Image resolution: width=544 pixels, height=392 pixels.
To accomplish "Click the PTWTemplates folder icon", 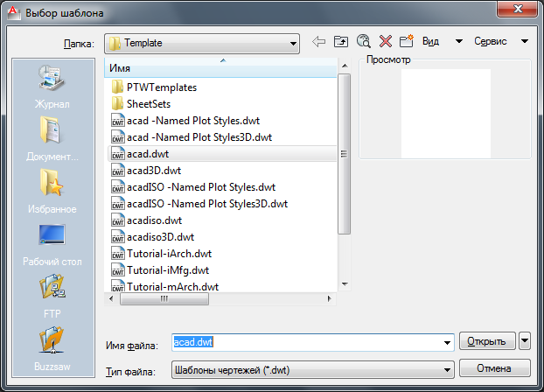I will click(x=117, y=87).
